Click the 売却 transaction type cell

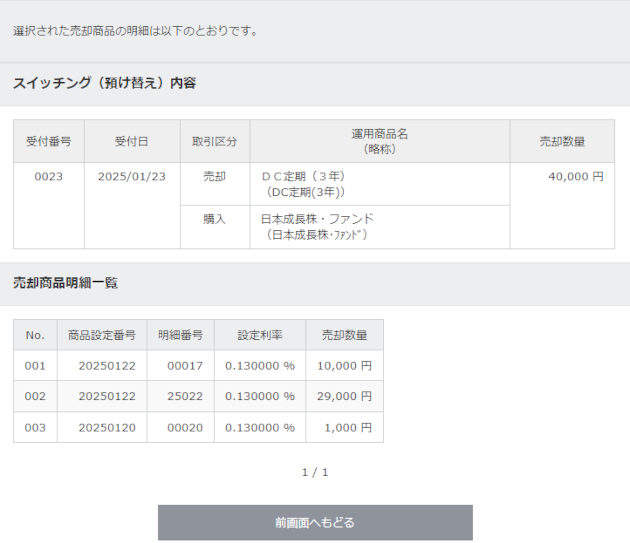215,176
